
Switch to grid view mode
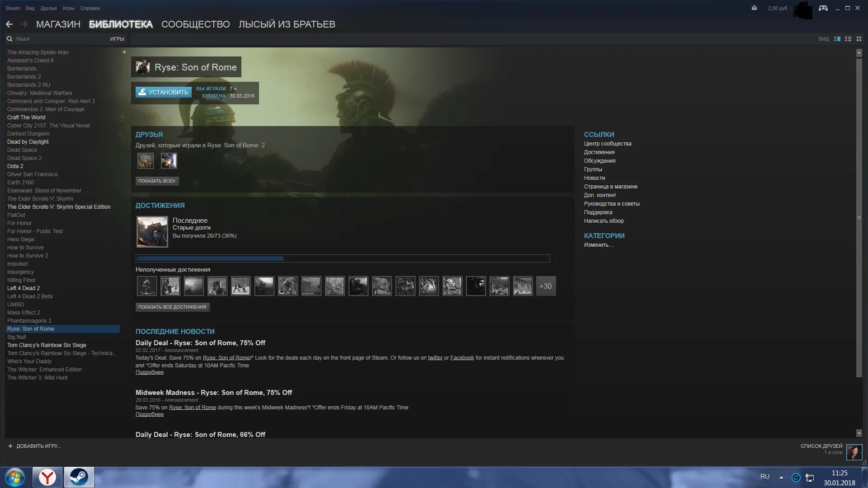[859, 39]
